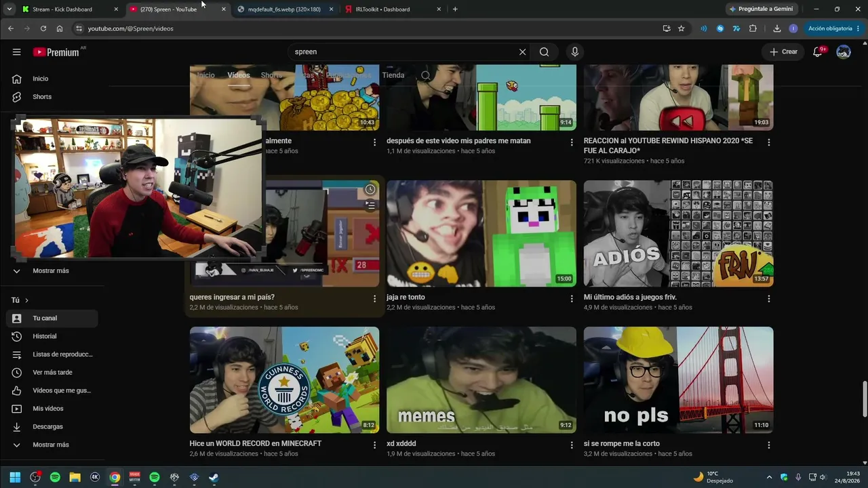Open options for 'Mi último adiós' video

pos(769,298)
